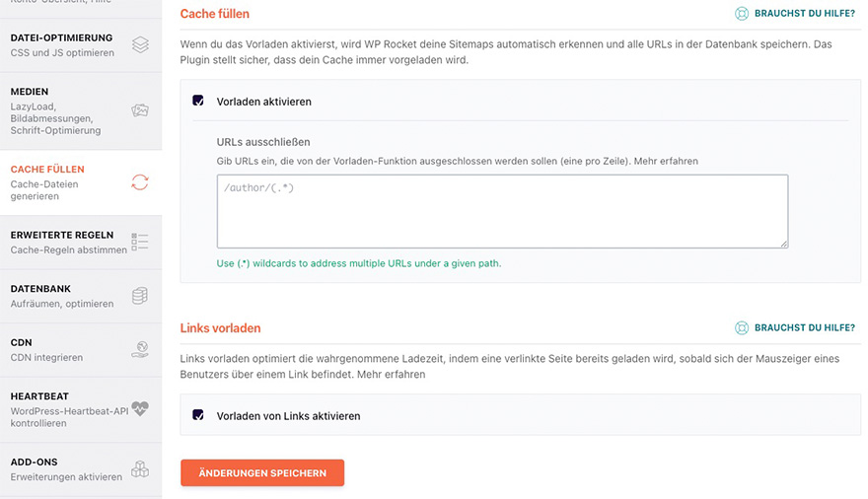868x499 pixels.
Task: Click the Medien image icon
Action: [140, 110]
